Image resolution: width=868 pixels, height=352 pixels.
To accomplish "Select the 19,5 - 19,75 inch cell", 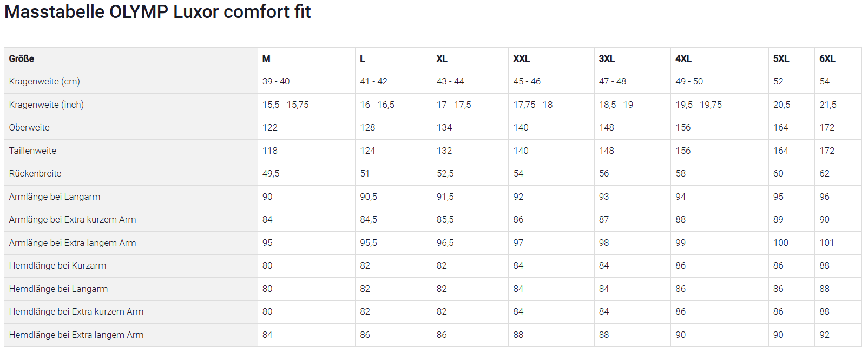I will 699,105.
